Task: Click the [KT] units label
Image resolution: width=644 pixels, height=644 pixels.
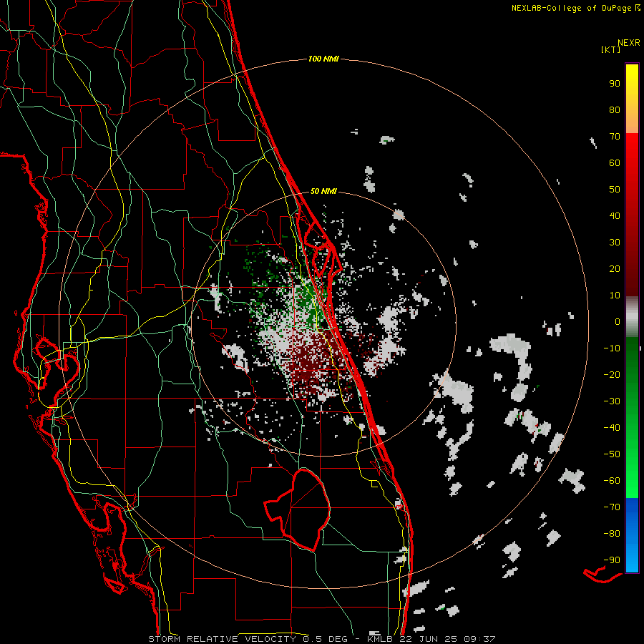Action: coord(611,49)
